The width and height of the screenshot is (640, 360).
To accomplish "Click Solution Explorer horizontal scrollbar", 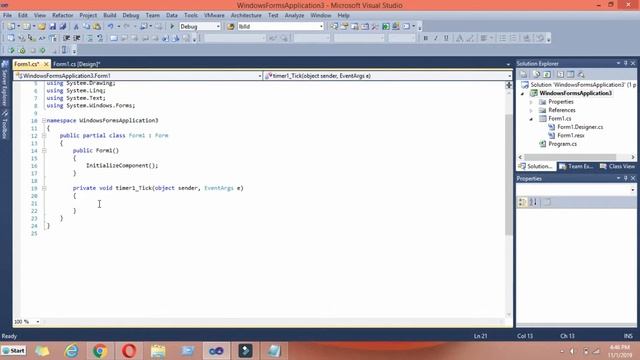I will 570,157.
